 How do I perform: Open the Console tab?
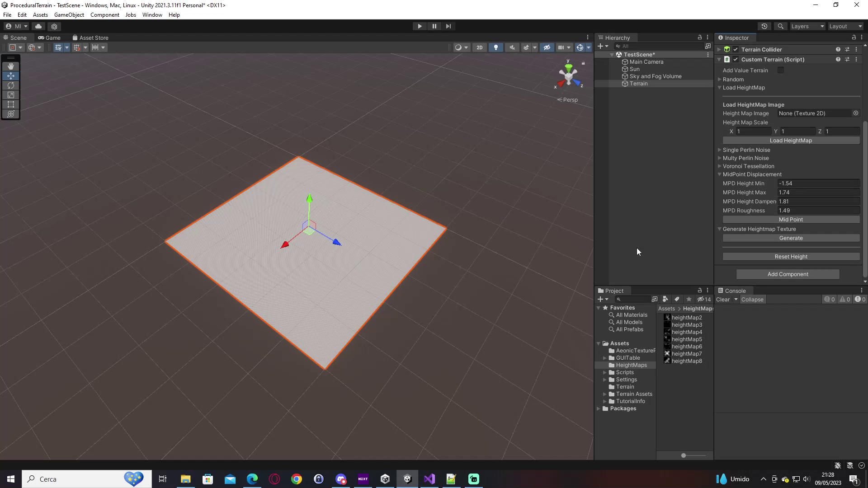point(731,291)
